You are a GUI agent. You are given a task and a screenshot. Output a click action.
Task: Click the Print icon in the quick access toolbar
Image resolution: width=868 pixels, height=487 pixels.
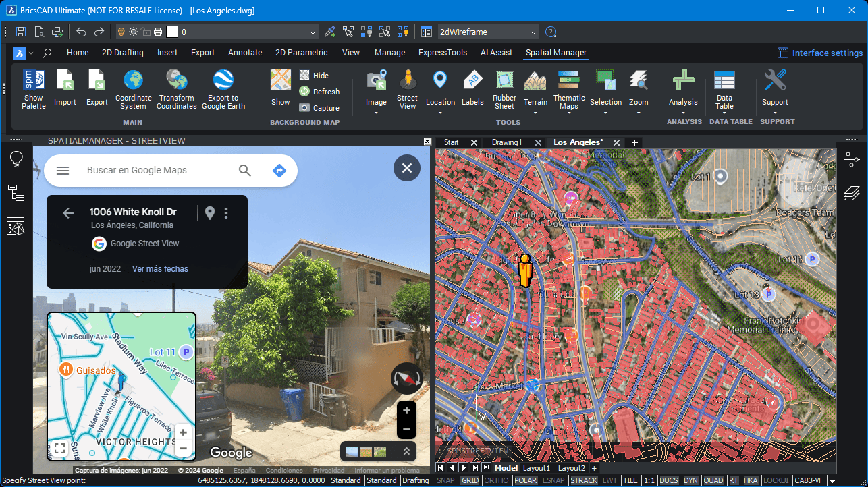[x=57, y=32]
